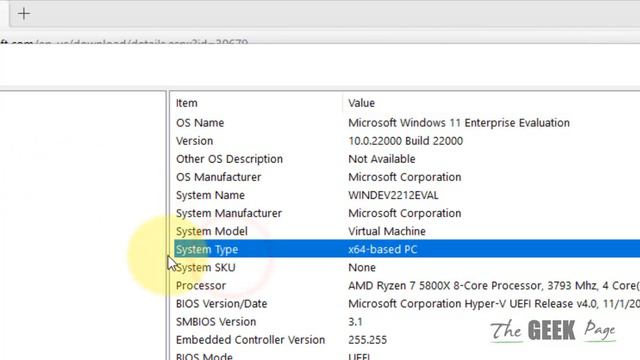Click the Value column header
Viewport: 640px width, 360px height.
(x=361, y=103)
